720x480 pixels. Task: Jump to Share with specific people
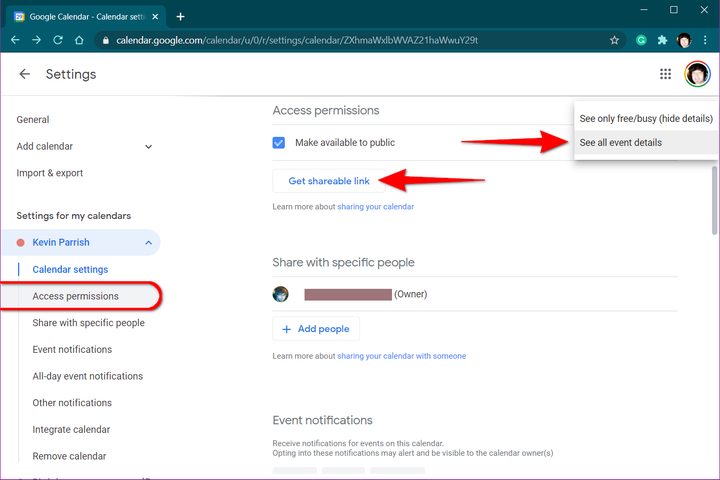88,323
